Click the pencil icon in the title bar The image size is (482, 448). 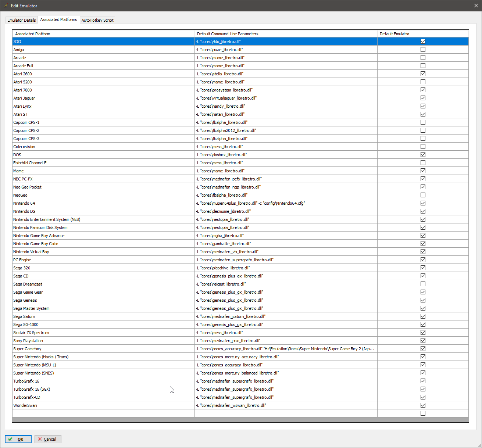6,6
